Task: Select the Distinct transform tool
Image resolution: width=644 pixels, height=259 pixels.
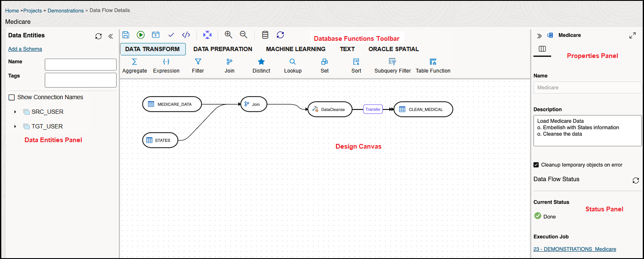Action: pos(261,65)
